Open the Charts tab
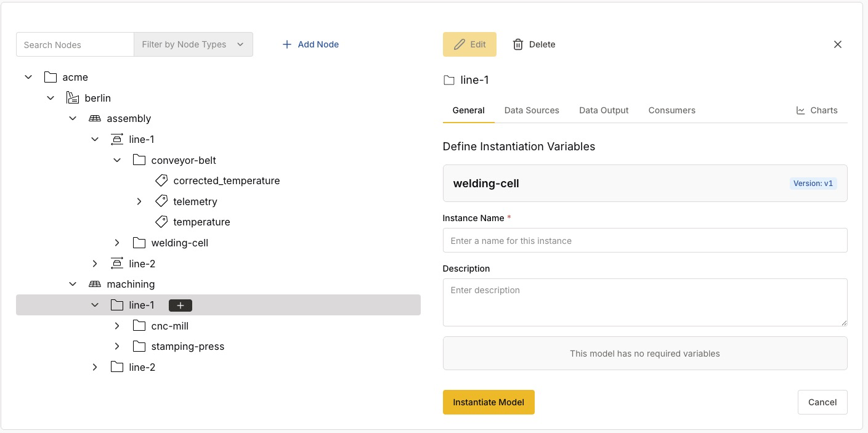868x433 pixels. coord(817,110)
